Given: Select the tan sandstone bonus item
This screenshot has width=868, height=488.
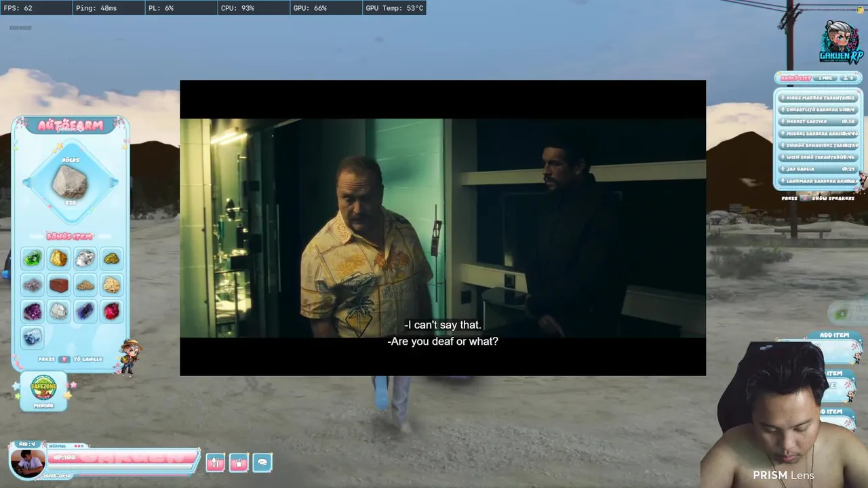Looking at the screenshot, I should click(x=111, y=285).
